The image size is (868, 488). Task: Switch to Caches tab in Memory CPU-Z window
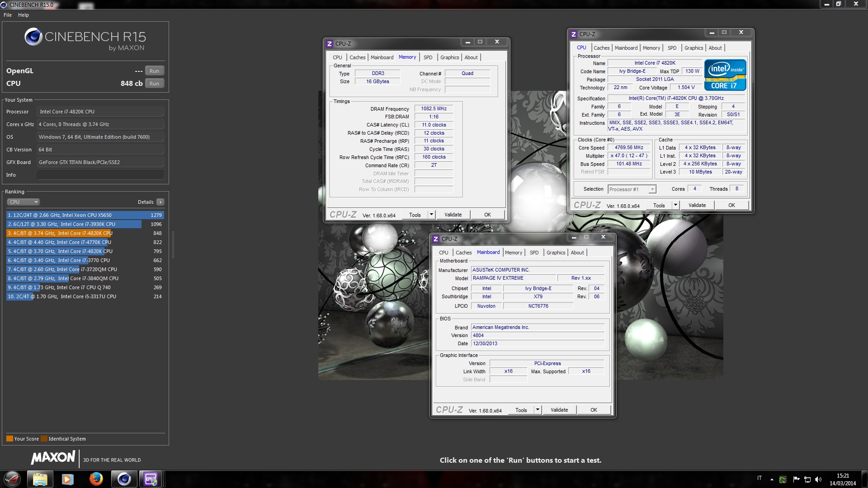click(x=357, y=57)
